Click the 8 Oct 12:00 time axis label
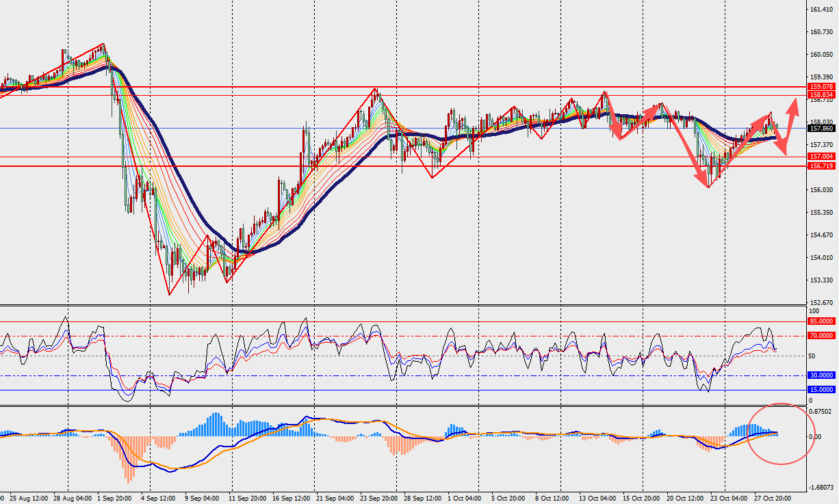839x504 pixels. click(553, 498)
